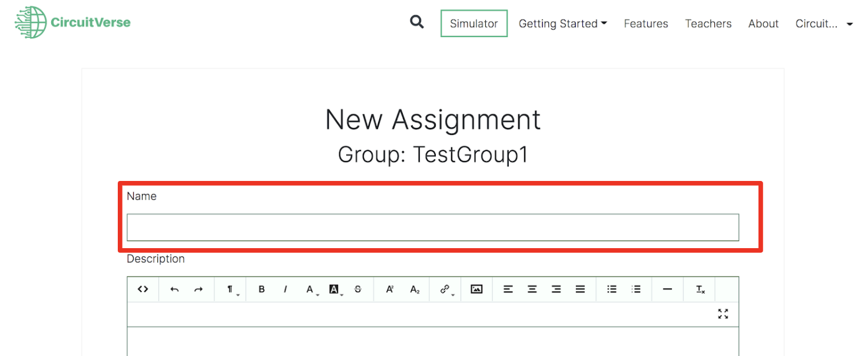Click the undo arrow in the editor toolbar
Screen dimensions: 868x356
coord(174,289)
